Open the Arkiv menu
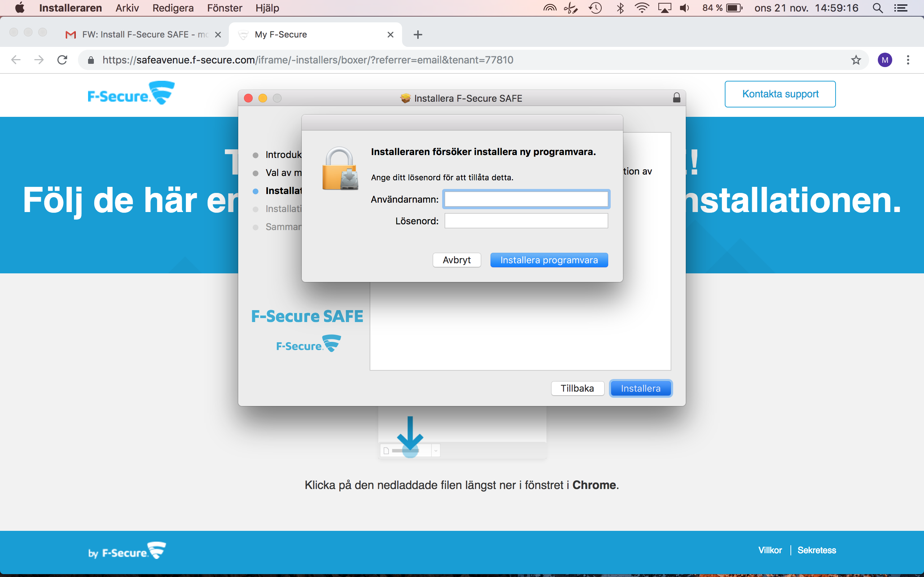This screenshot has width=924, height=577. tap(127, 8)
